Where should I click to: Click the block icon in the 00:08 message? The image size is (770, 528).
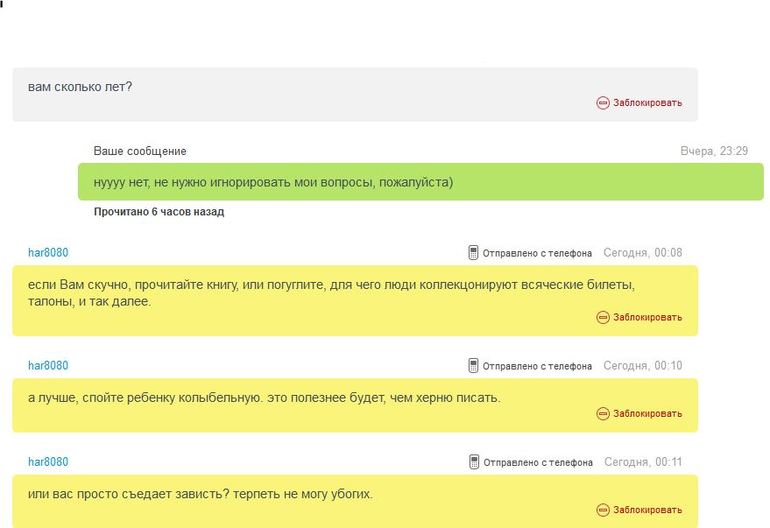pyautogui.click(x=603, y=317)
